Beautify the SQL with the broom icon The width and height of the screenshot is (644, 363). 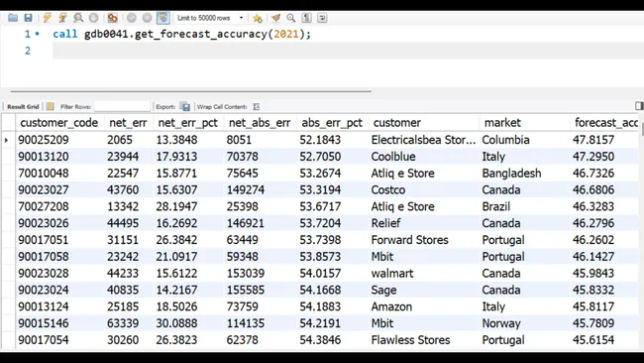[275, 18]
